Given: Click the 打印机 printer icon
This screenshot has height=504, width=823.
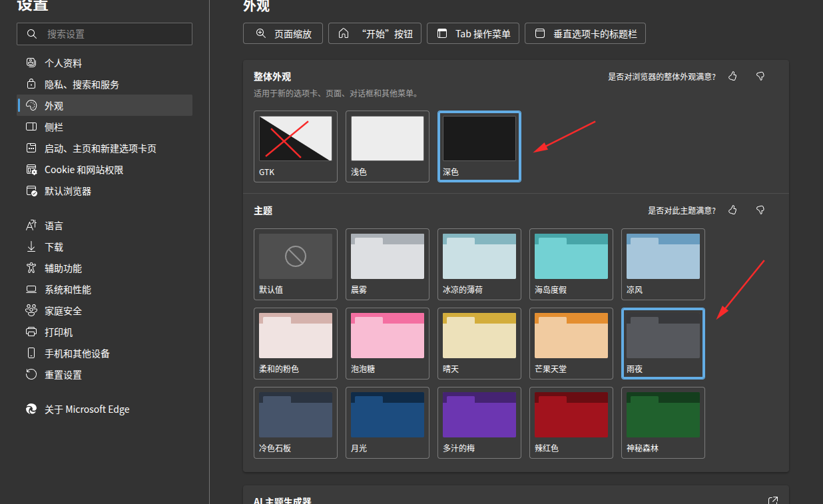Looking at the screenshot, I should click(x=31, y=332).
